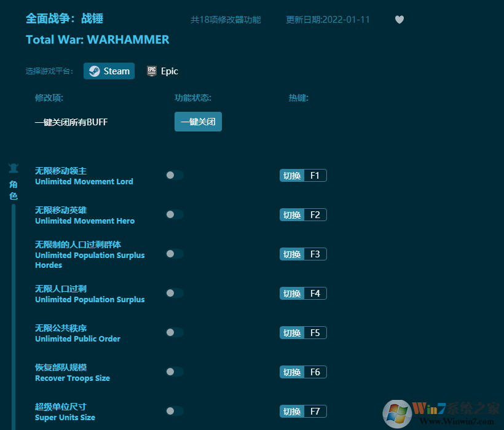504x430 pixels.
Task: Toggle the 无限人口过剩 switch
Action: (175, 293)
